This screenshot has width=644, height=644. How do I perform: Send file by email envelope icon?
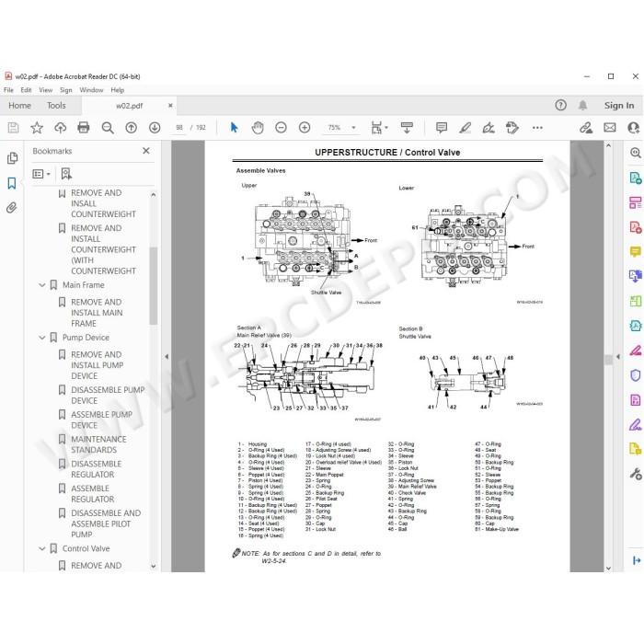click(610, 128)
